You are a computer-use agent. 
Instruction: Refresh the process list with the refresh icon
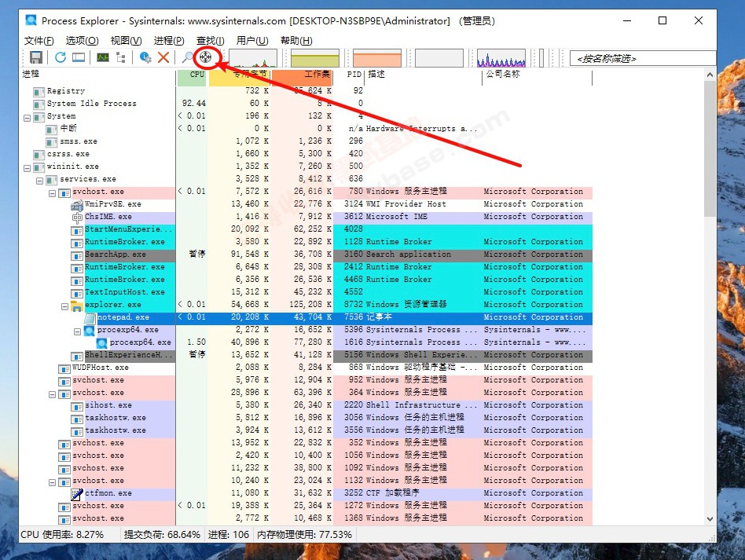tap(61, 57)
